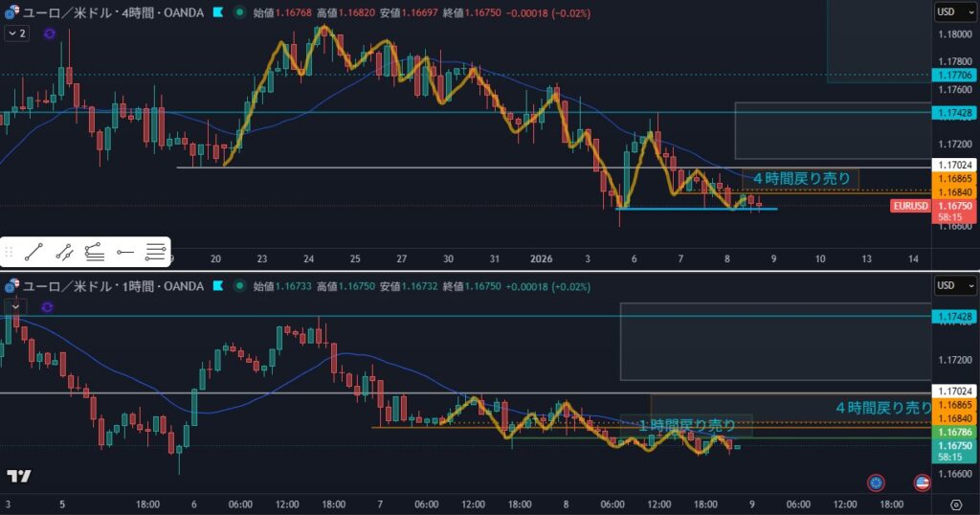This screenshot has height=515, width=980.
Task: Pick the multi-line pitchfork tool in floating toolbar
Action: (155, 253)
